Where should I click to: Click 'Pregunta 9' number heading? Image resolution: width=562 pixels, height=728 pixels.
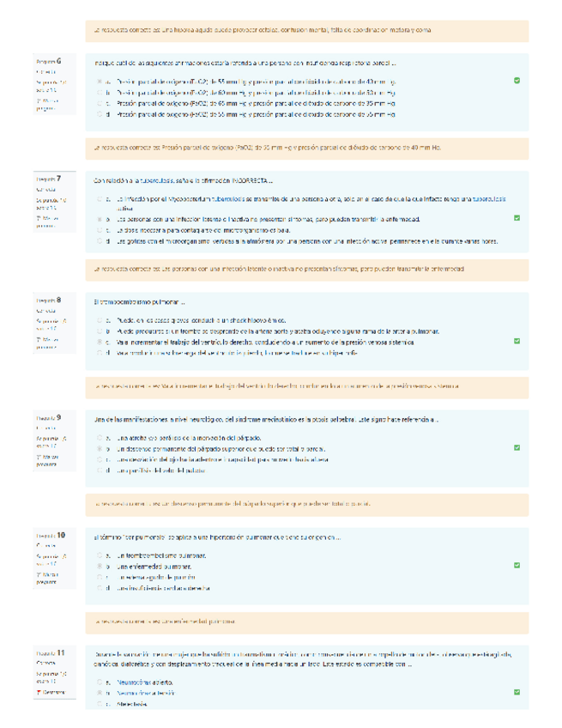click(x=49, y=418)
